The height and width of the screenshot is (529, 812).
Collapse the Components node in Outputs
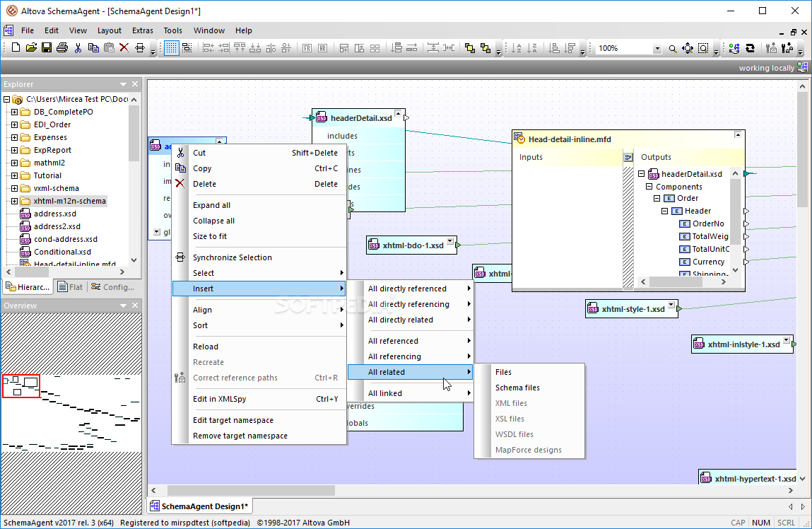[649, 187]
